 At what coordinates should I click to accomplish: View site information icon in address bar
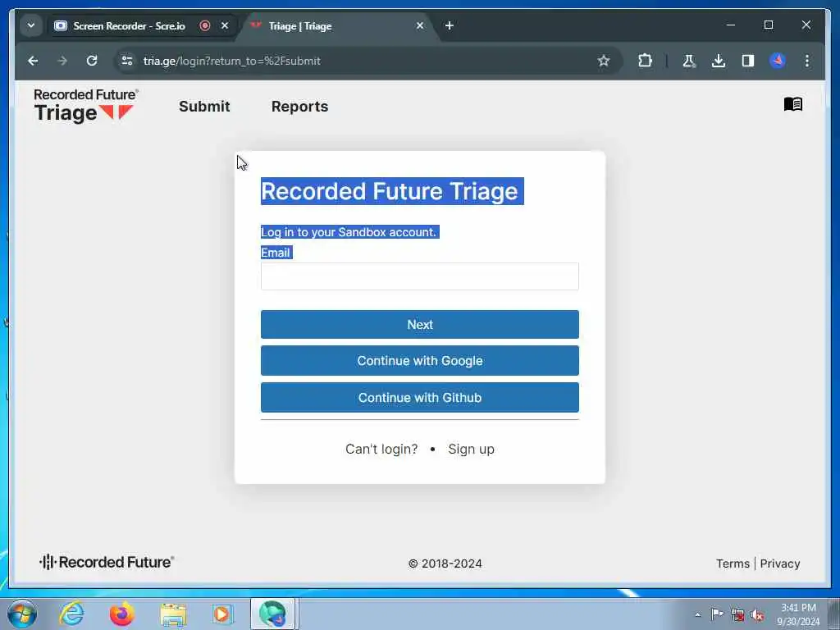pos(127,61)
